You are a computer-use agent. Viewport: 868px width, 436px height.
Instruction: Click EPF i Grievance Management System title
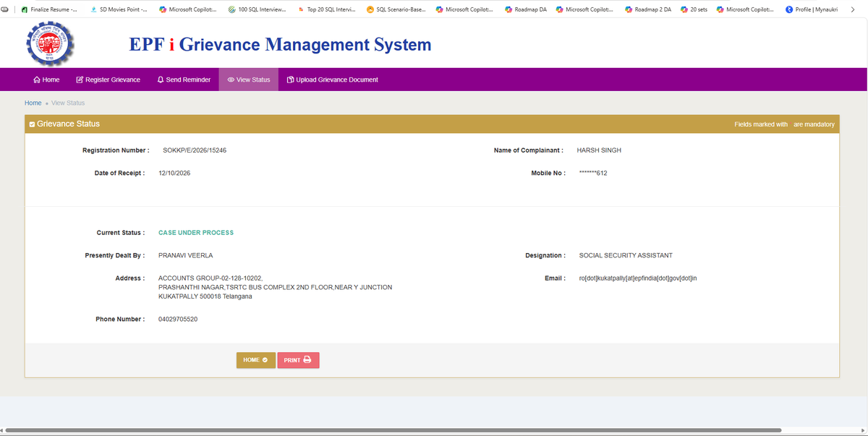click(x=280, y=45)
